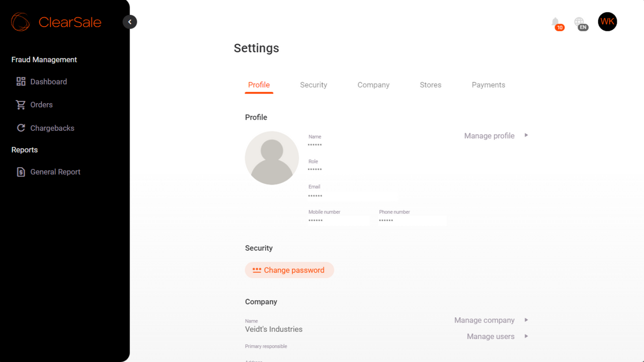Expand the Manage users option

[x=491, y=336]
